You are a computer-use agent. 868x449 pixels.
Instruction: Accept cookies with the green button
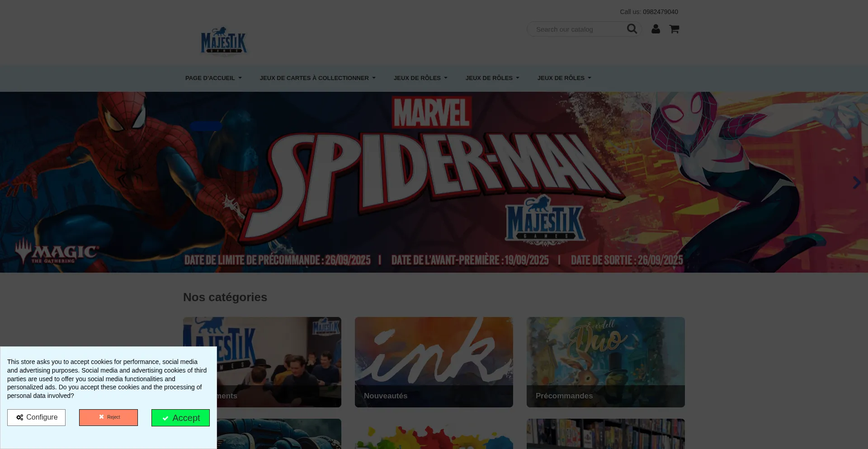tap(180, 418)
